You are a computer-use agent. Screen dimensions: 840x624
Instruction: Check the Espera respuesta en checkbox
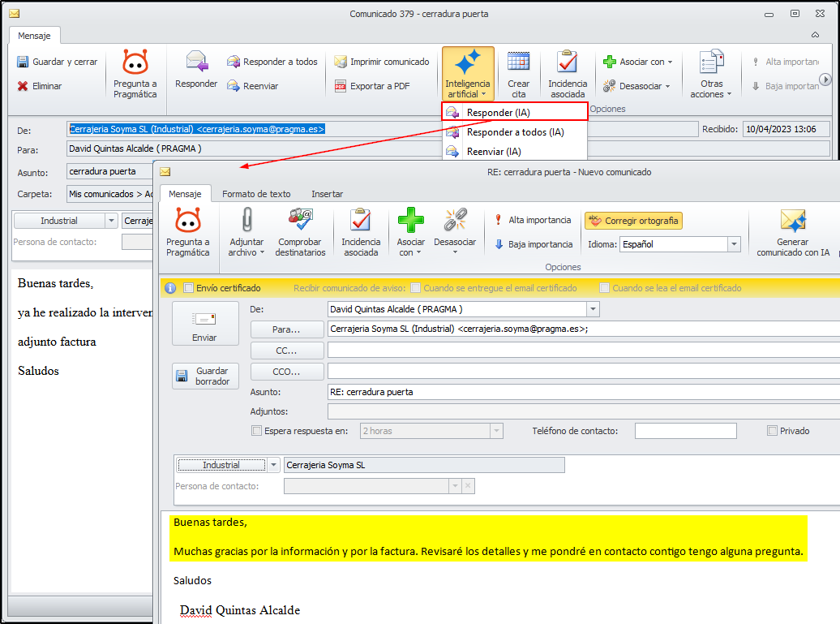pyautogui.click(x=257, y=431)
